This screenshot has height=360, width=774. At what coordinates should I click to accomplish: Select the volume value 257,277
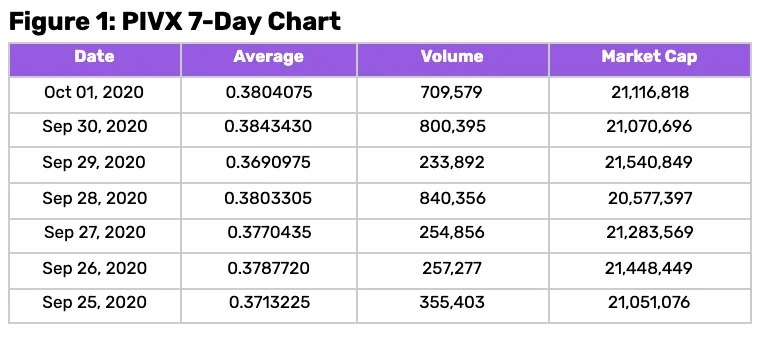pos(452,268)
